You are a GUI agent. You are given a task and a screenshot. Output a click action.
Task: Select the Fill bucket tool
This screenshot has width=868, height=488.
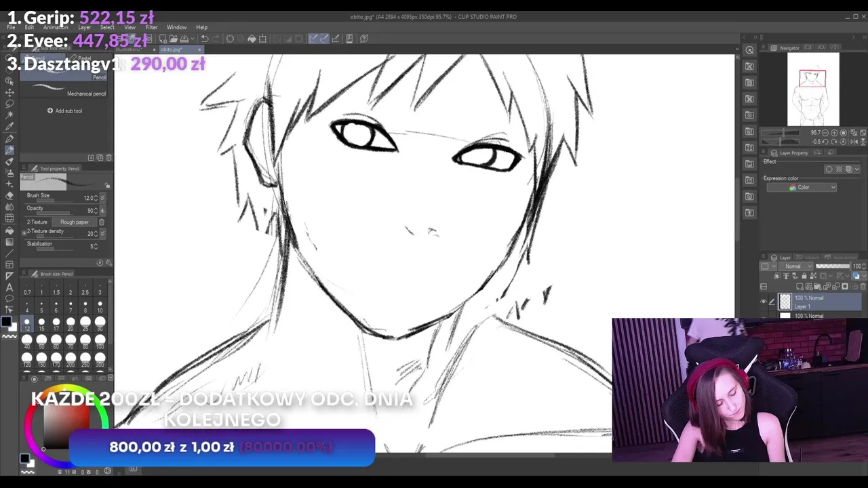point(9,230)
